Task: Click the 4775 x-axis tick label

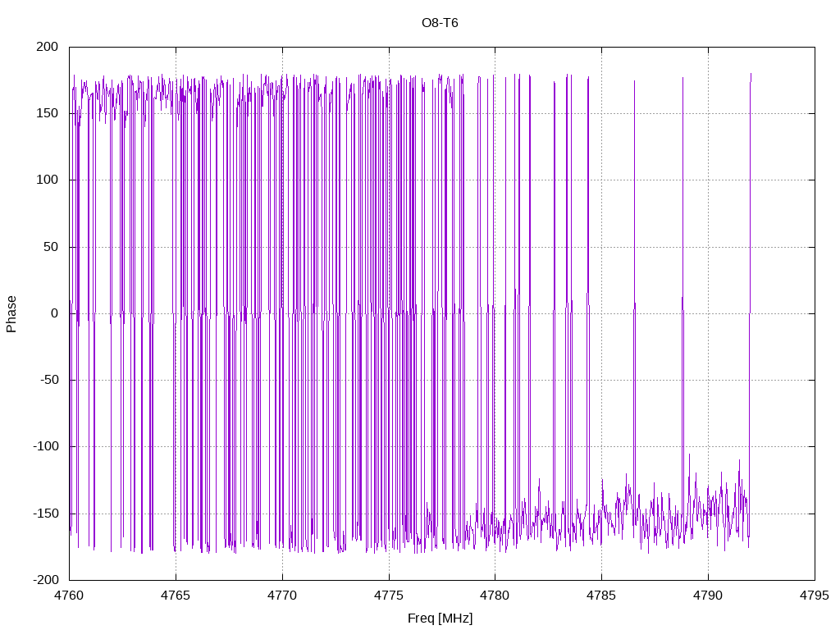Action: [x=389, y=596]
